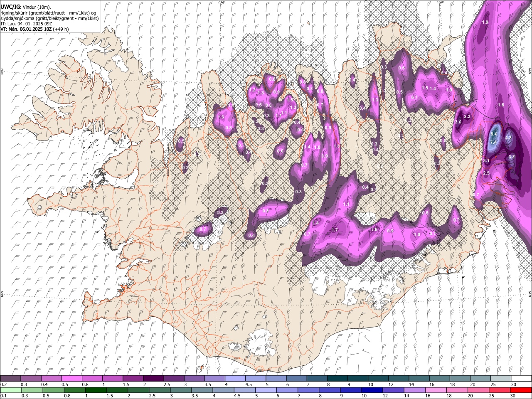The width and height of the screenshot is (532, 399).
Task: Click the pale green 0.1 rain legend swatch
Action: (11, 390)
